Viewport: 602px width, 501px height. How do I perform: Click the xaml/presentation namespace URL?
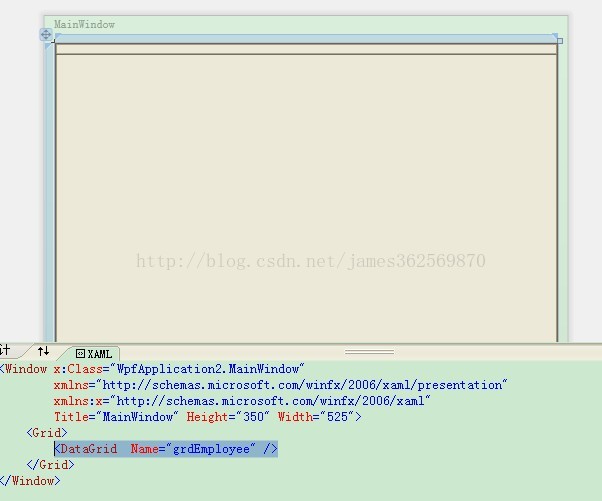point(302,385)
